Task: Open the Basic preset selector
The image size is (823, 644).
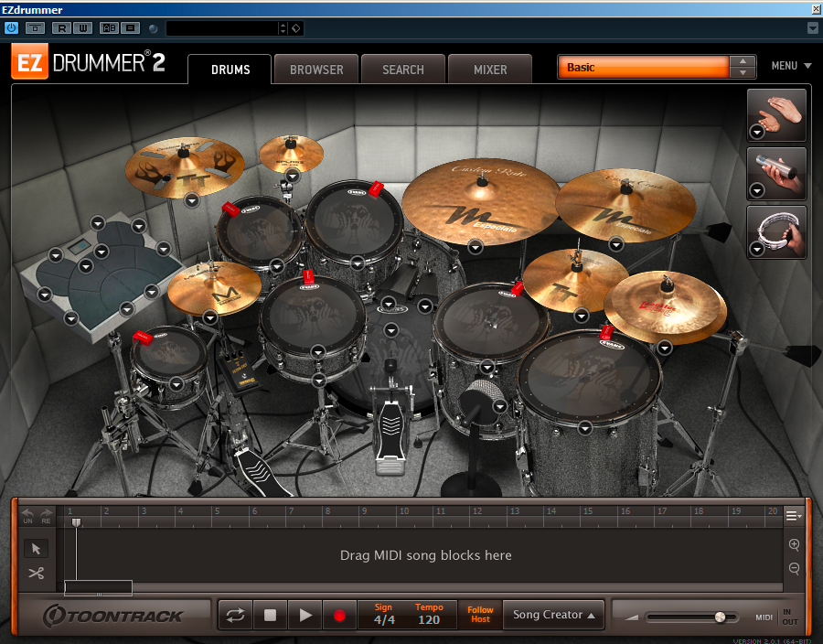Action: pos(644,67)
